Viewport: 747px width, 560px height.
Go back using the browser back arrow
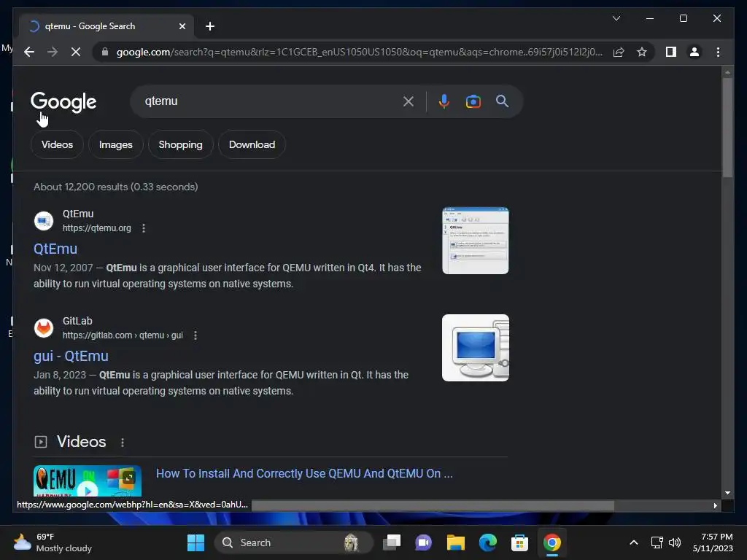29,52
